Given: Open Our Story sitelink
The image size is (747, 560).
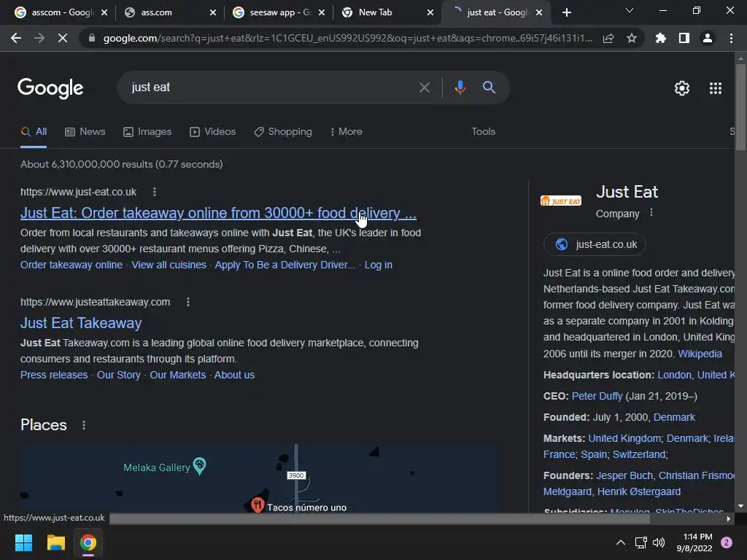Looking at the screenshot, I should 119,375.
